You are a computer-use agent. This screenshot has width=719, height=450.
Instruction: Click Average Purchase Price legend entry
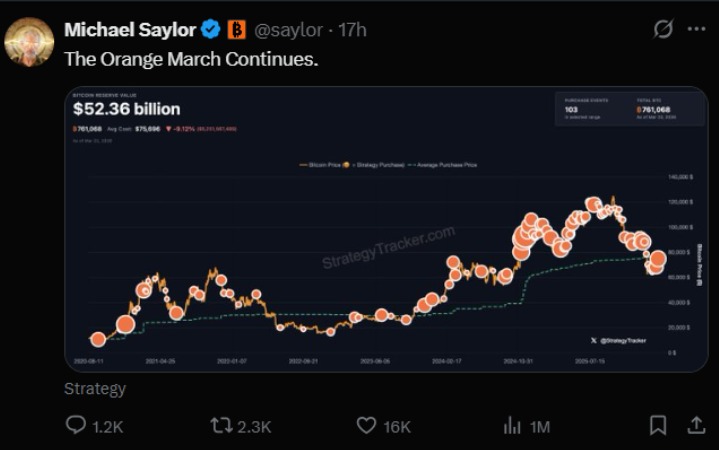pyautogui.click(x=448, y=165)
